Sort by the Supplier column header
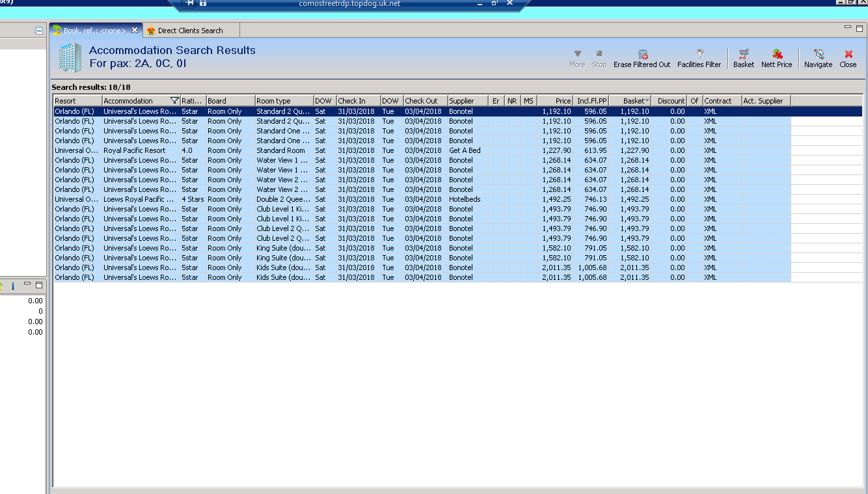 (x=468, y=101)
